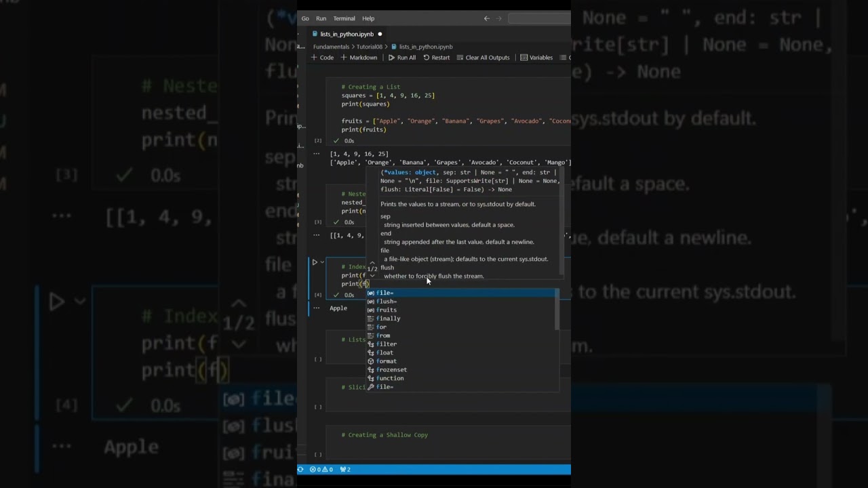The width and height of the screenshot is (868, 488).
Task: Click the remote sync icon in status bar
Action: pyautogui.click(x=300, y=469)
